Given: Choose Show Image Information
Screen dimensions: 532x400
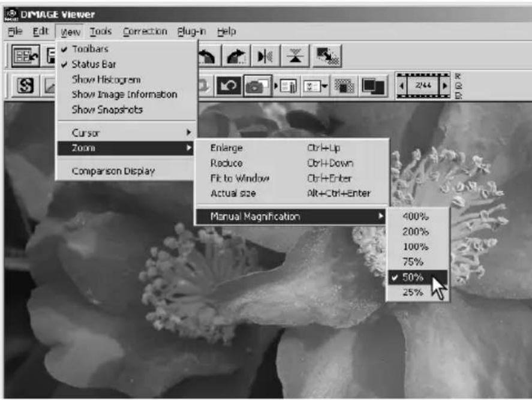Looking at the screenshot, I should (126, 94).
